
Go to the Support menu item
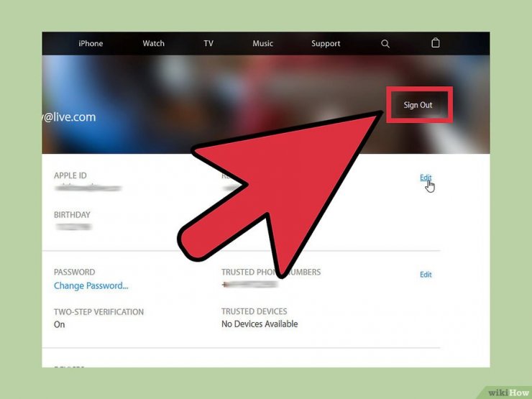point(326,44)
